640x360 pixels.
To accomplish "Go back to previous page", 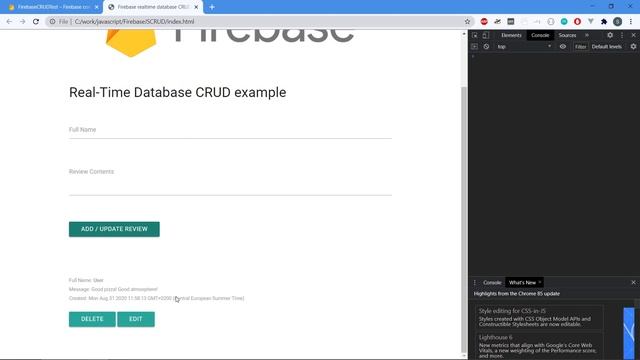I will (9, 22).
